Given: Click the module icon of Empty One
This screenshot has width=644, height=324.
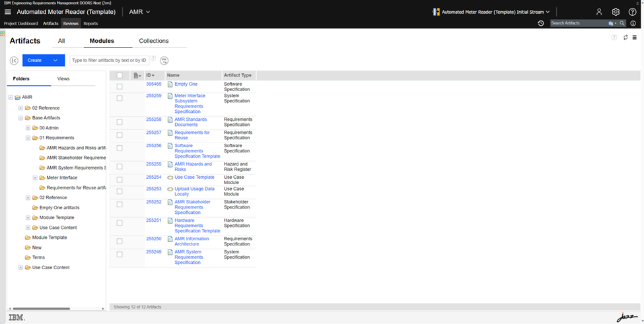Looking at the screenshot, I should coord(170,84).
